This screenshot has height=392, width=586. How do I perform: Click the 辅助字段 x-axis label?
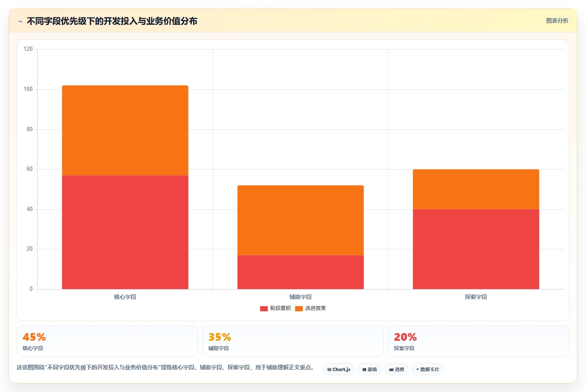pyautogui.click(x=301, y=297)
